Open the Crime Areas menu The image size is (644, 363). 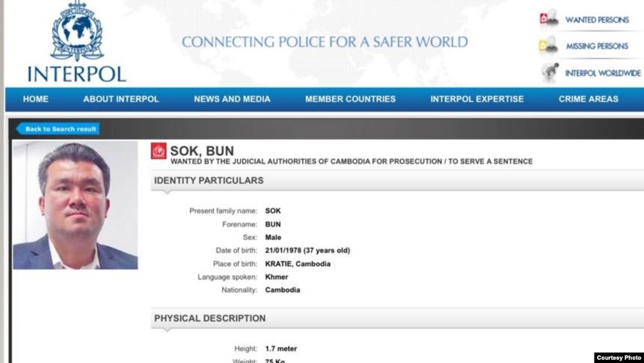[588, 99]
